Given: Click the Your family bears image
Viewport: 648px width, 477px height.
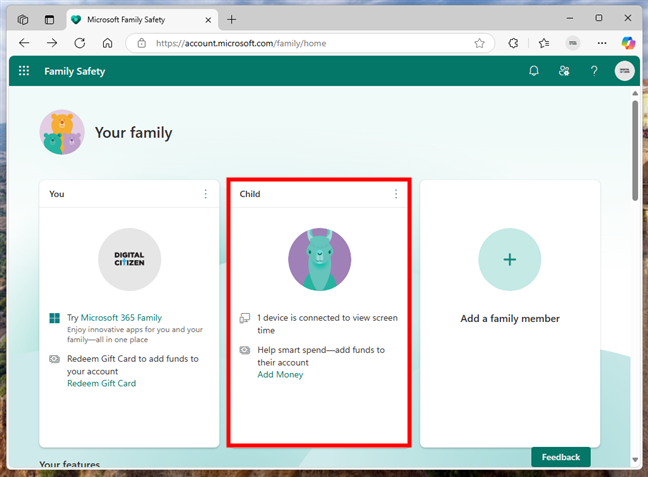Looking at the screenshot, I should click(62, 132).
